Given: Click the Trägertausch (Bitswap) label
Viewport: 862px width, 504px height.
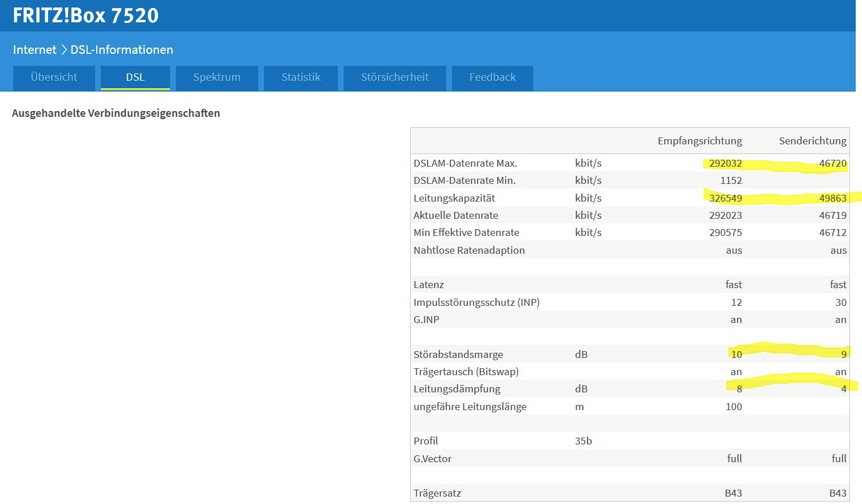Looking at the screenshot, I should click(466, 372).
